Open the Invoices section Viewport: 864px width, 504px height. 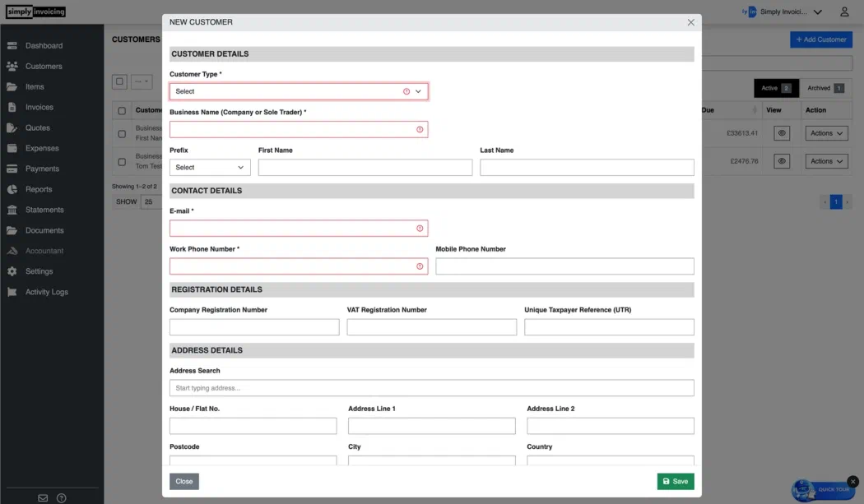(x=39, y=107)
